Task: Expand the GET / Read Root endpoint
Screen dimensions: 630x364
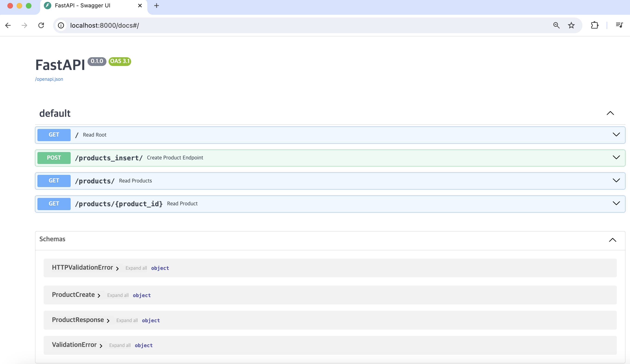Action: coord(616,134)
